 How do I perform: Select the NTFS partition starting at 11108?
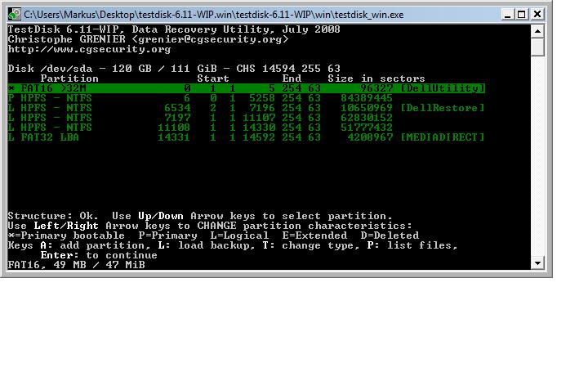[x=200, y=128]
